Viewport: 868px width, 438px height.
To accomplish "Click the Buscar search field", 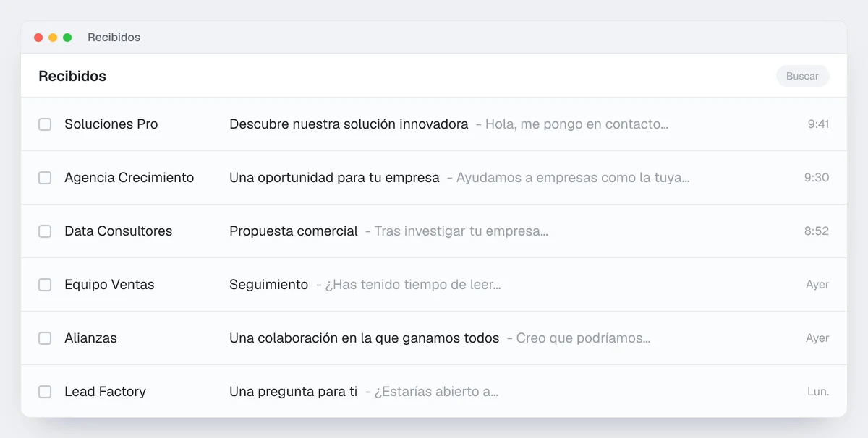I will pyautogui.click(x=803, y=76).
